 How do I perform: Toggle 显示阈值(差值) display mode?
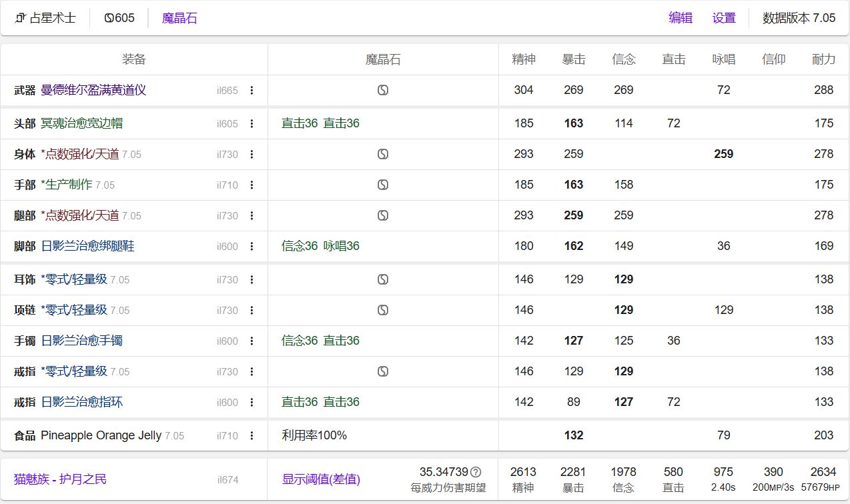(x=320, y=479)
